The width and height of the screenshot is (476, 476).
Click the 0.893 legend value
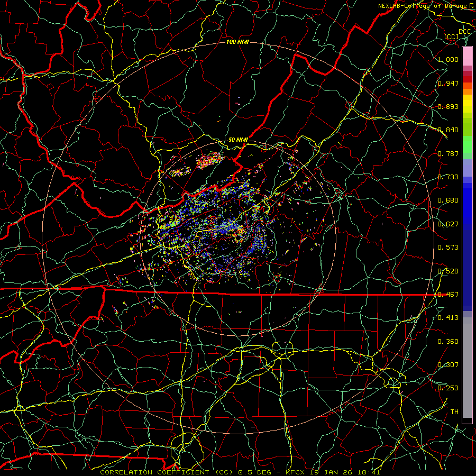click(x=448, y=106)
